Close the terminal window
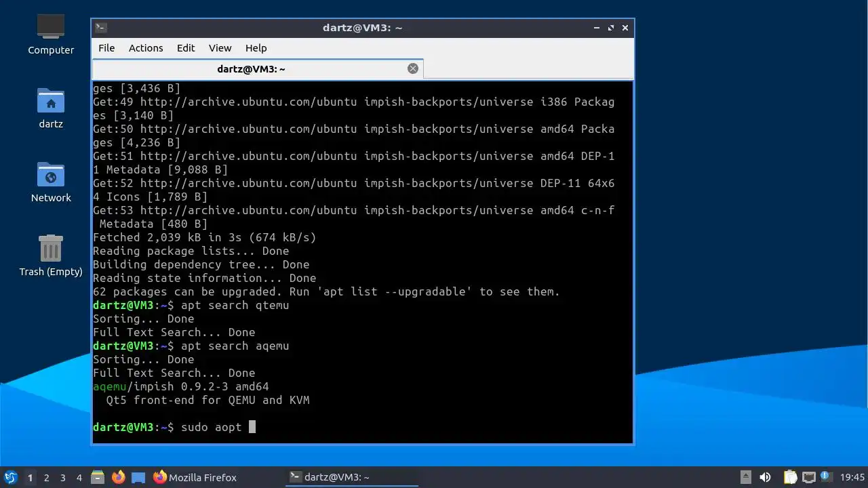 [625, 28]
